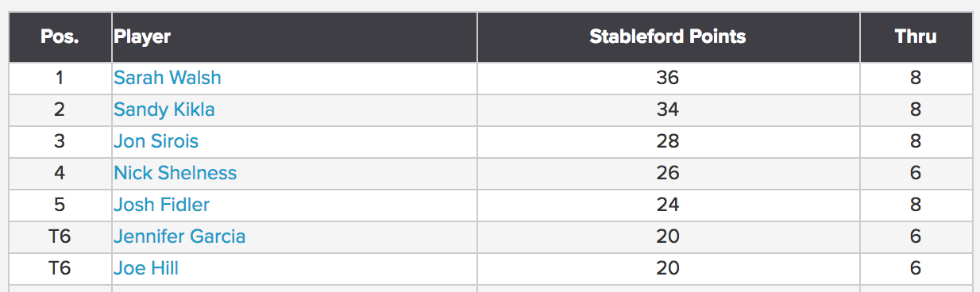Open Nick Shelness player link
Viewport: 980px width, 292px height.
[175, 173]
